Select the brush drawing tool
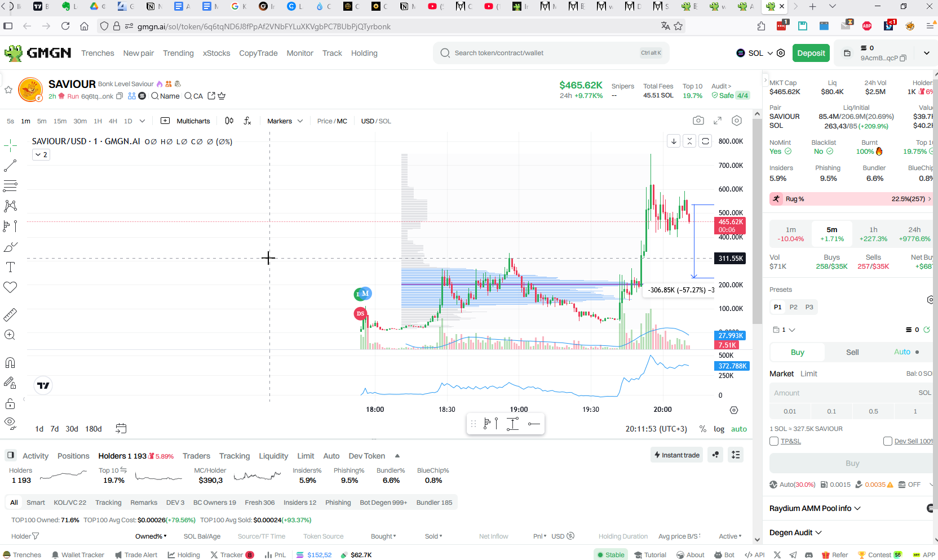 [x=10, y=247]
